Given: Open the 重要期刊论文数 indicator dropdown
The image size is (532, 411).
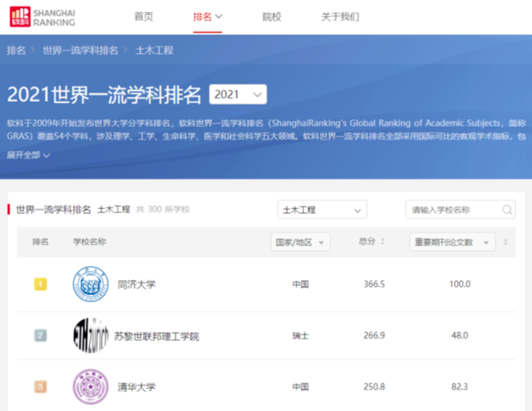Looking at the screenshot, I should coord(452,242).
